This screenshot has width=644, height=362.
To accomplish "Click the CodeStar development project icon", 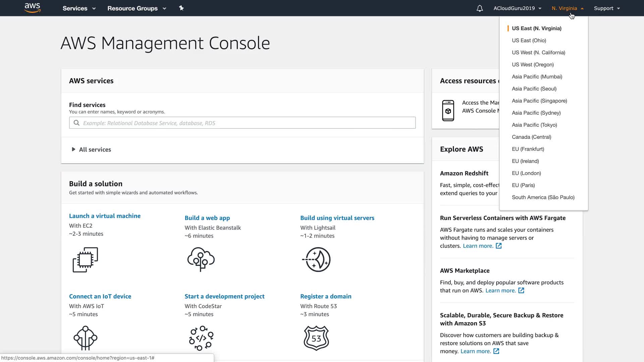I will click(201, 338).
